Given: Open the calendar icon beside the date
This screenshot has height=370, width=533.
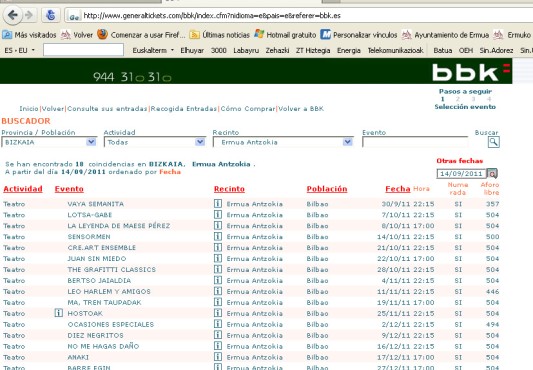Looking at the screenshot, I should [492, 174].
